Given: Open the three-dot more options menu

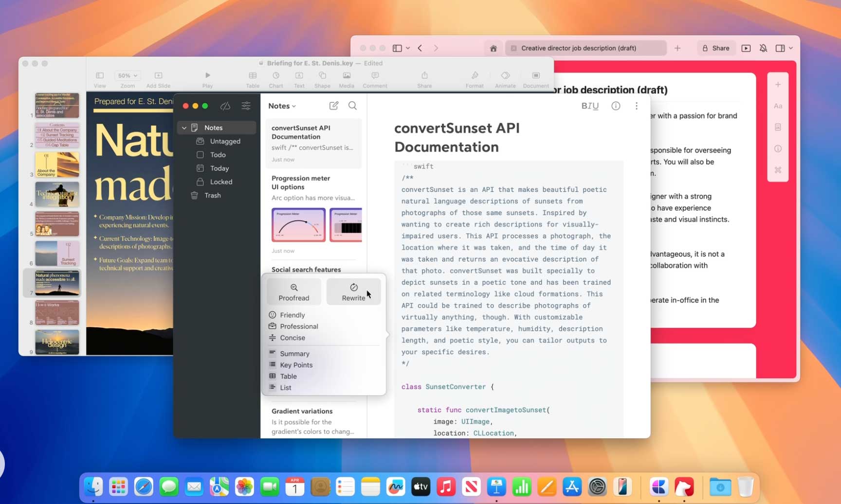Looking at the screenshot, I should point(636,106).
